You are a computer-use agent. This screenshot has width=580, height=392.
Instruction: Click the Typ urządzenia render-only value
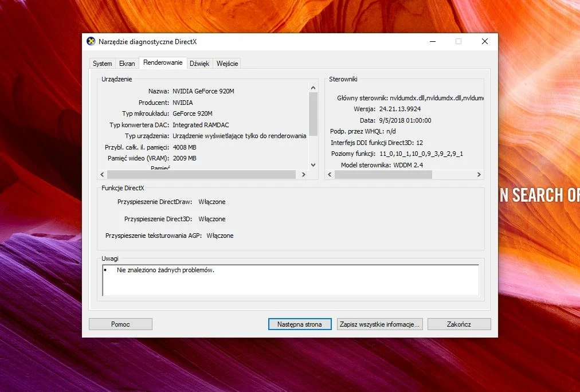(240, 136)
